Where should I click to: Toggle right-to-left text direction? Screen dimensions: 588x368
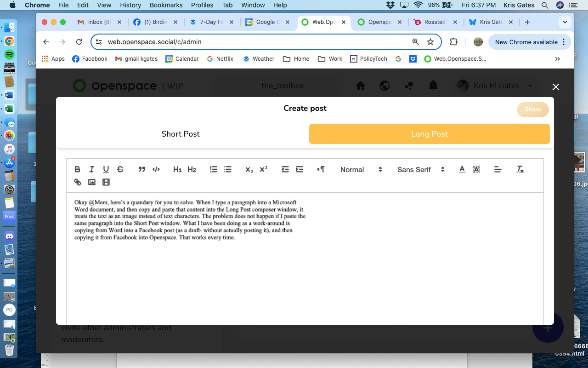pyautogui.click(x=321, y=169)
